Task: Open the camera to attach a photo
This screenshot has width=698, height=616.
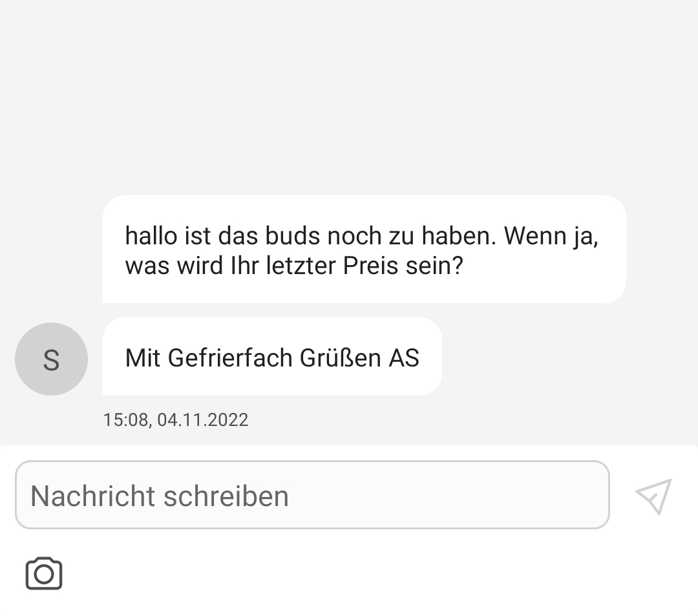Action: 44,573
